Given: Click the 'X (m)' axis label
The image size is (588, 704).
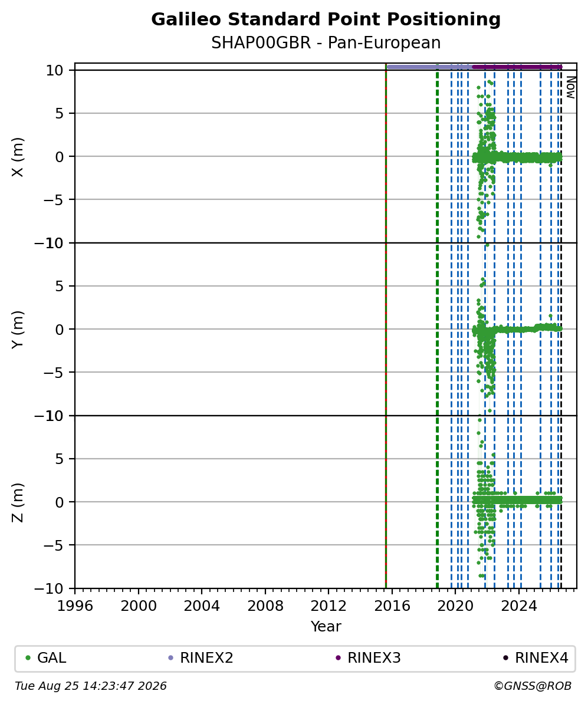Looking at the screenshot, I should pos(17,157).
